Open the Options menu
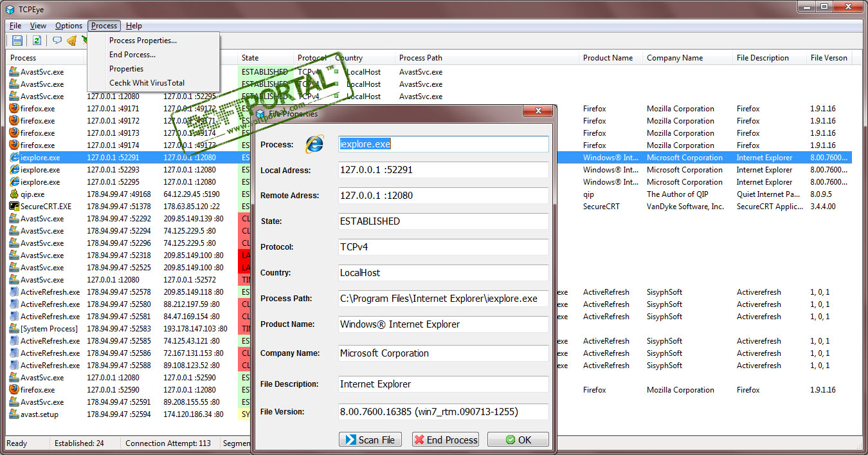The image size is (868, 455). tap(69, 26)
